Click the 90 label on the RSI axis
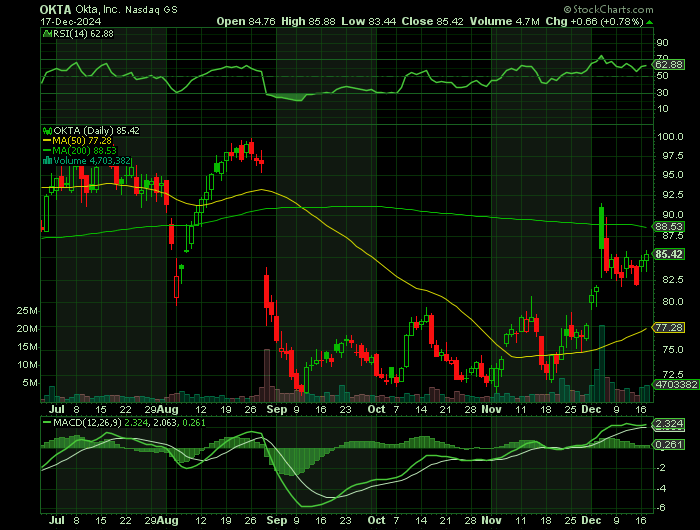Viewport: 700px width, 530px height. click(x=662, y=43)
